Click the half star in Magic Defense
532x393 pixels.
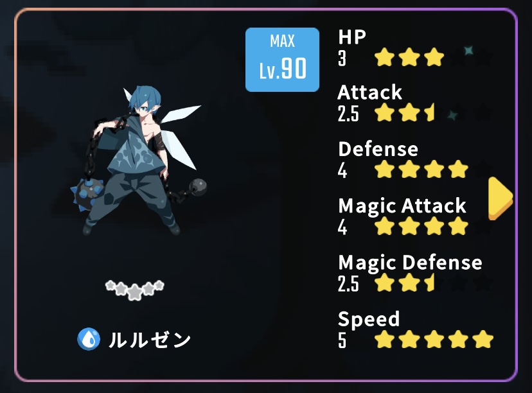[x=430, y=283]
